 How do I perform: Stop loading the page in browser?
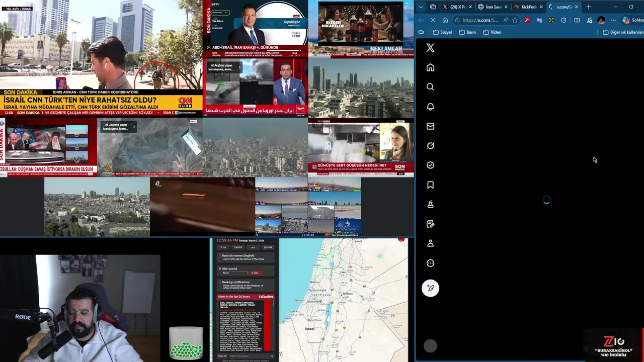(x=433, y=20)
